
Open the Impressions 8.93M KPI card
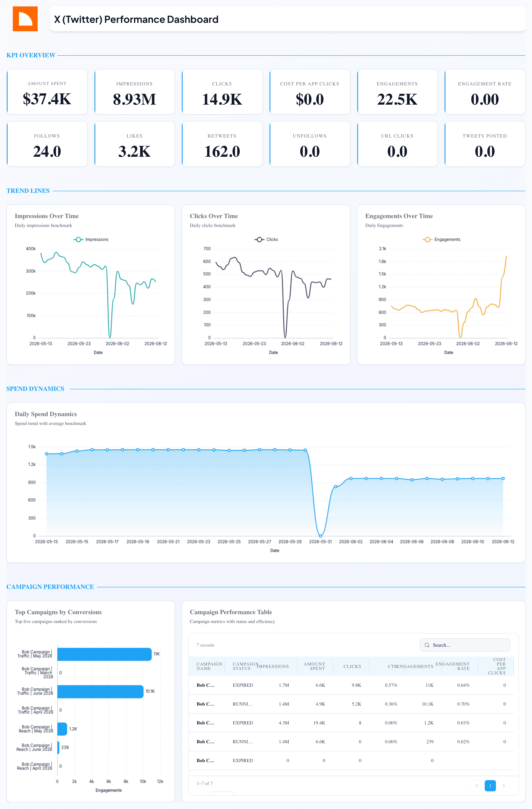click(x=135, y=92)
